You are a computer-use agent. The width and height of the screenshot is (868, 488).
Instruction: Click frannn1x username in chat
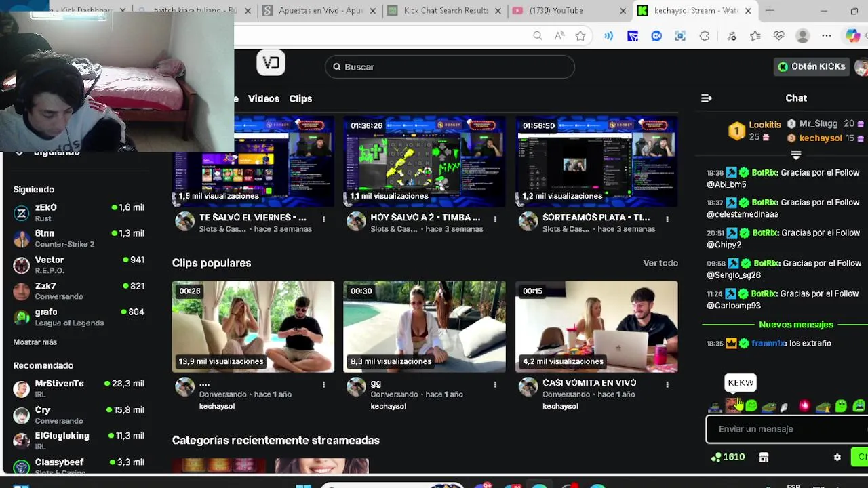768,344
